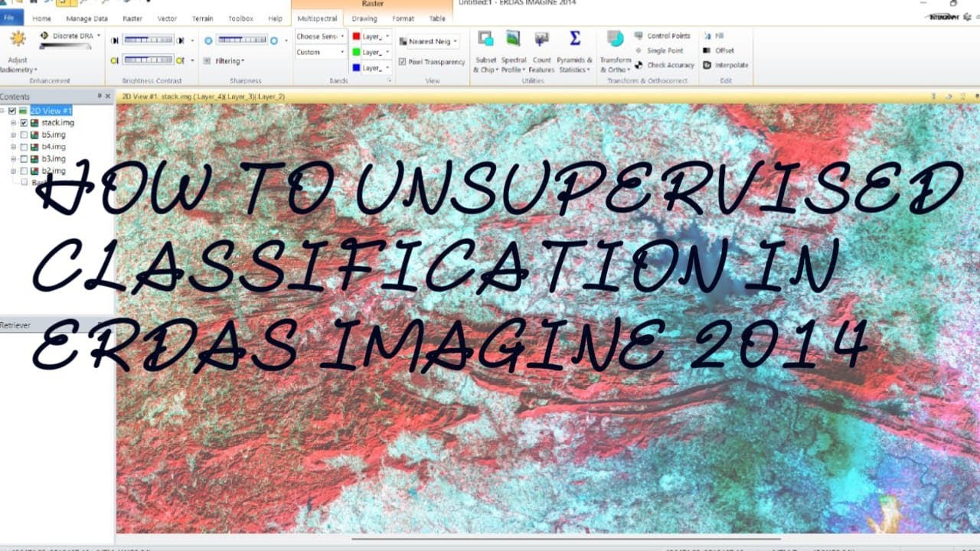Screen dimensions: 980x551
Task: Switch to the Toolbox tab
Action: click(240, 18)
